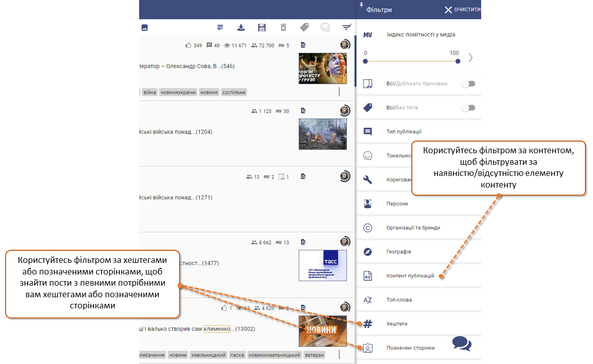Click the copyright icon beside Організації та бренди
The height and width of the screenshot is (364, 593).
(368, 227)
